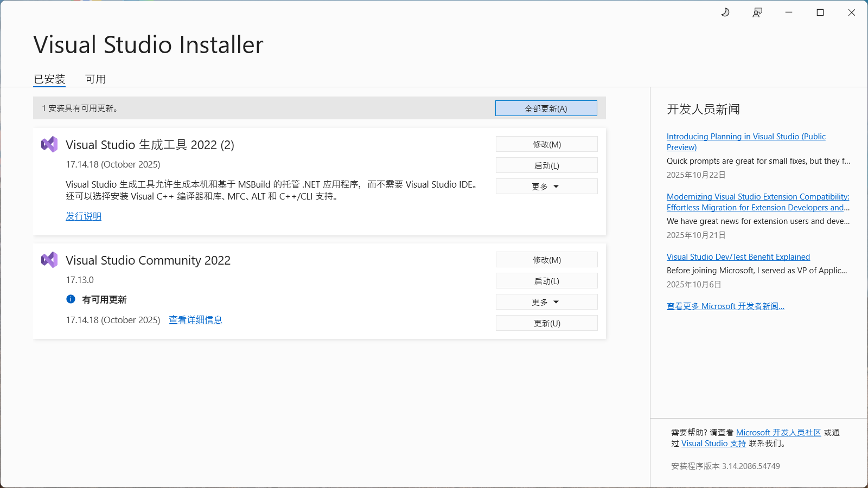The image size is (868, 488).
Task: Open the 查看详细信息 link
Action: click(x=196, y=320)
